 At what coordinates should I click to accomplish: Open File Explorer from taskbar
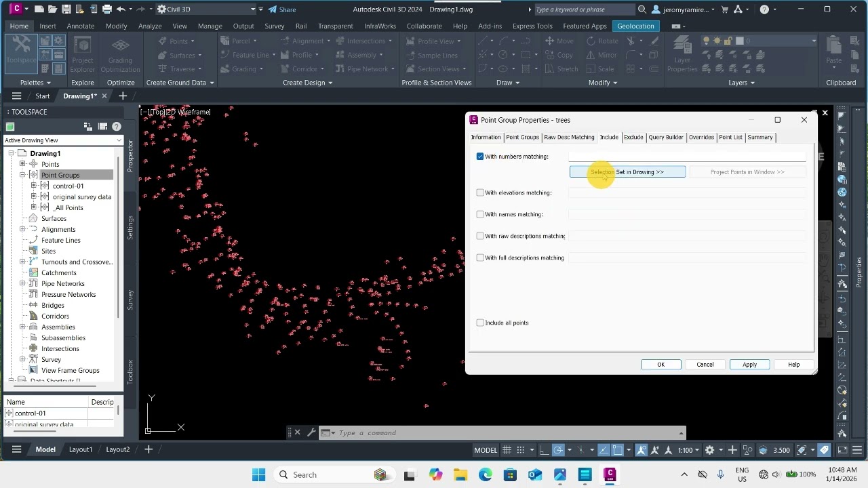pyautogui.click(x=460, y=474)
